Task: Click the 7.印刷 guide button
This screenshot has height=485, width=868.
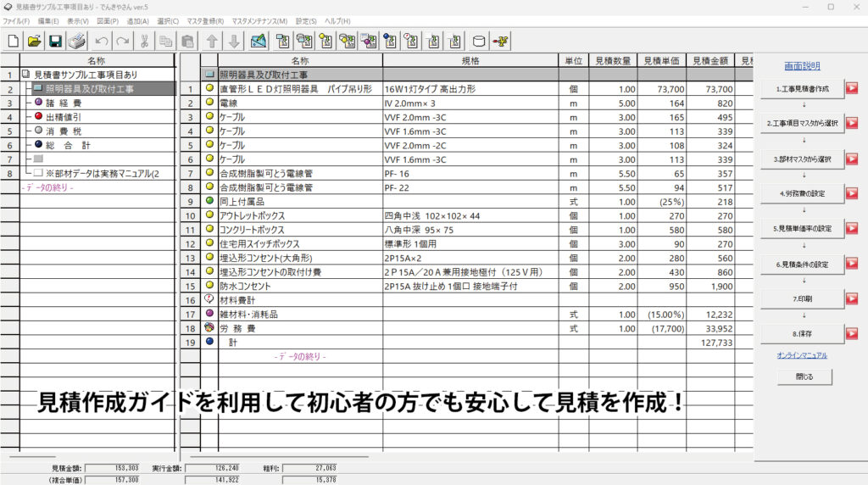Action: tap(802, 298)
